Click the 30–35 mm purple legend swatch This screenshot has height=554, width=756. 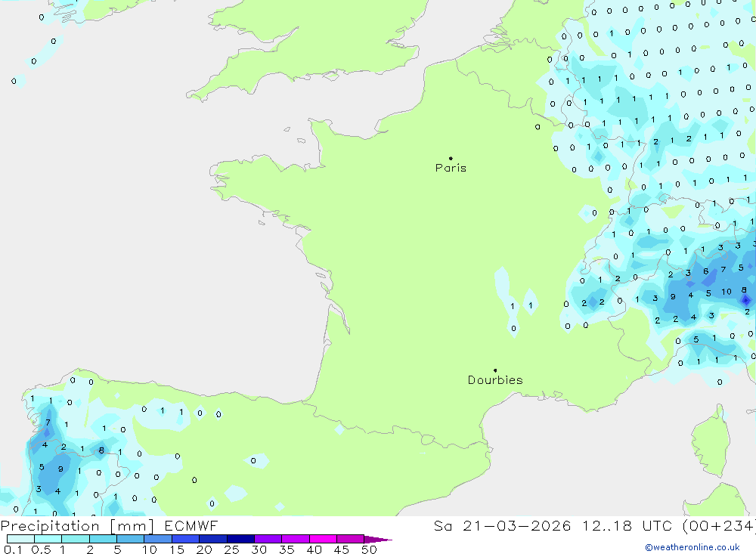(x=268, y=539)
